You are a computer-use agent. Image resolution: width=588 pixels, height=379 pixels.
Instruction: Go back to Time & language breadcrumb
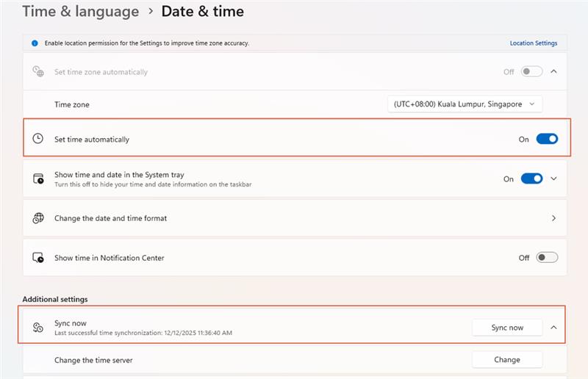80,12
